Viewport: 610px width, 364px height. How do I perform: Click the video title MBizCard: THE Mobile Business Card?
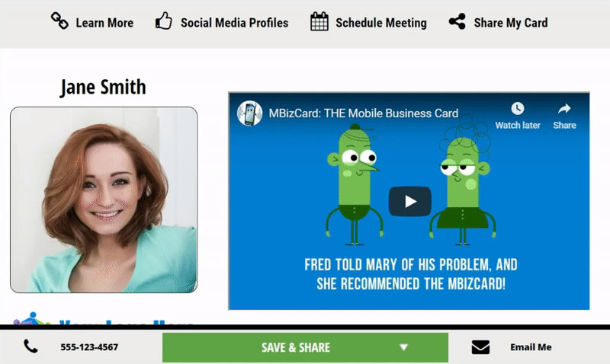pyautogui.click(x=364, y=113)
